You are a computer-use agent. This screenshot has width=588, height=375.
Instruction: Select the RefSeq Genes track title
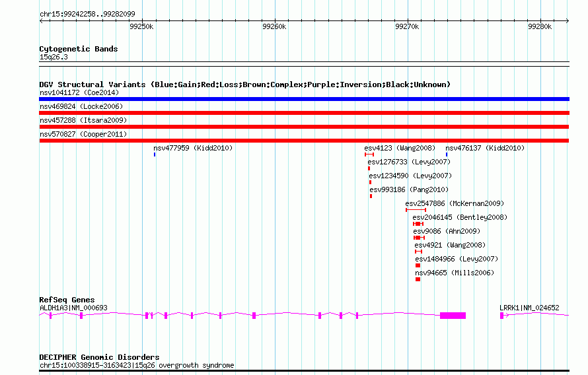pyautogui.click(x=67, y=300)
